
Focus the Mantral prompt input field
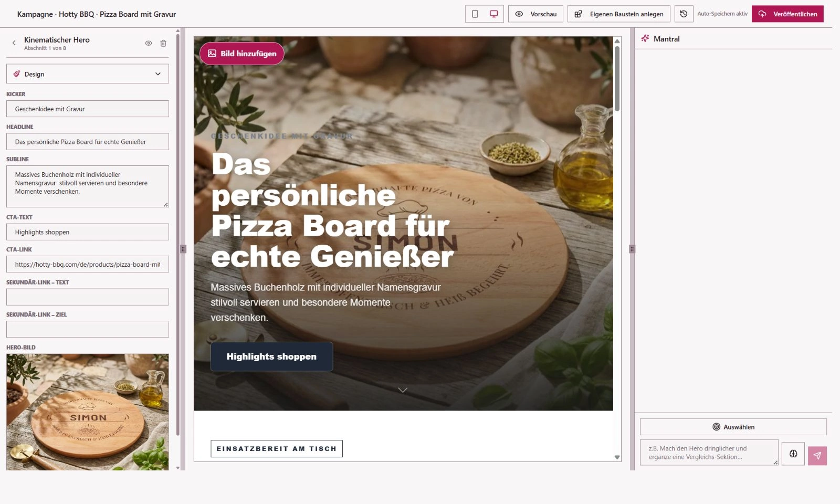[x=709, y=453]
